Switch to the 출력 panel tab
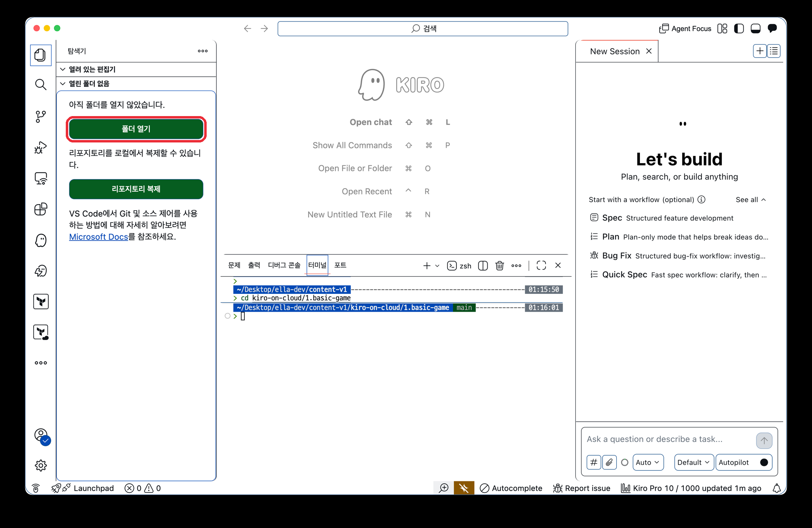812x528 pixels. pos(254,265)
